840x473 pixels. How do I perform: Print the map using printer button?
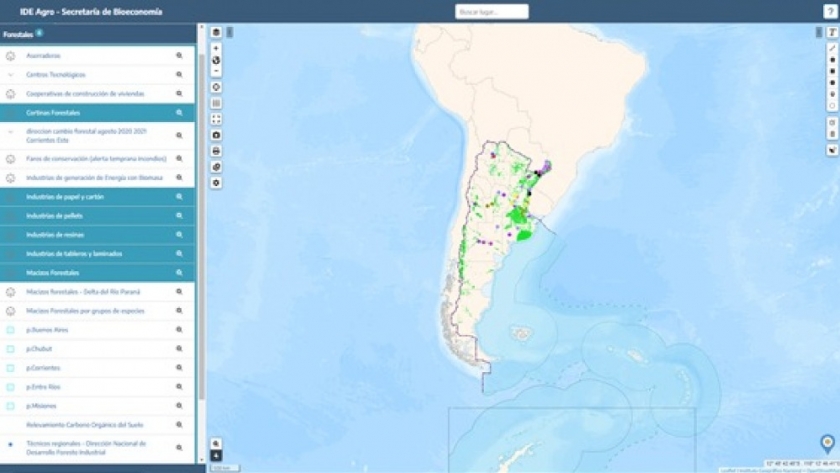click(x=216, y=151)
